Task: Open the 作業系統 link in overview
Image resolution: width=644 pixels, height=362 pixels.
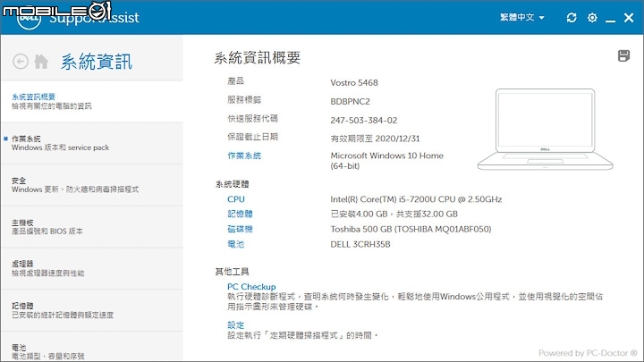Action: (x=244, y=156)
